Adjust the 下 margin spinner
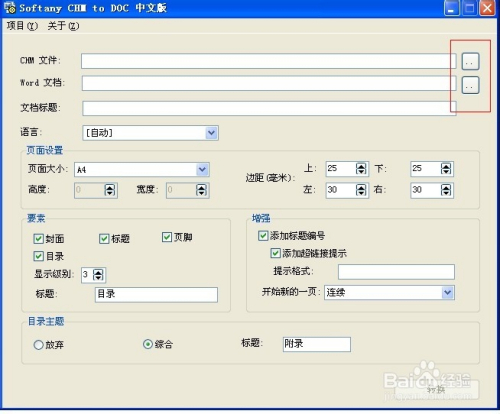This screenshot has width=500, height=414. tap(446, 169)
